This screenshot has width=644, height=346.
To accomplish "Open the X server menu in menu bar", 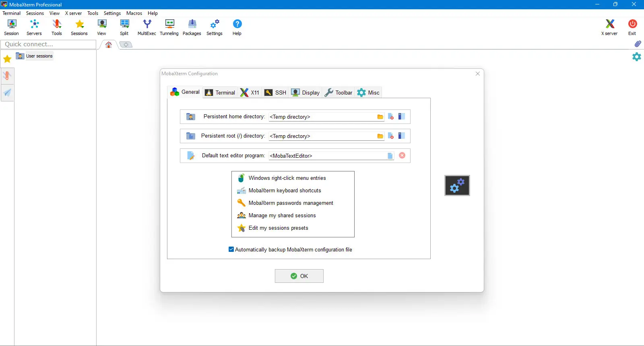I will point(73,13).
